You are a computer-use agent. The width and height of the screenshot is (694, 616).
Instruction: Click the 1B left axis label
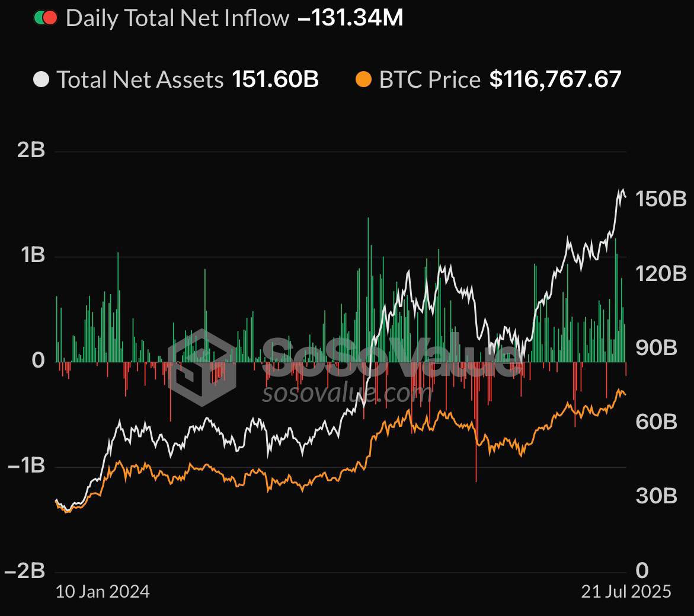click(33, 255)
